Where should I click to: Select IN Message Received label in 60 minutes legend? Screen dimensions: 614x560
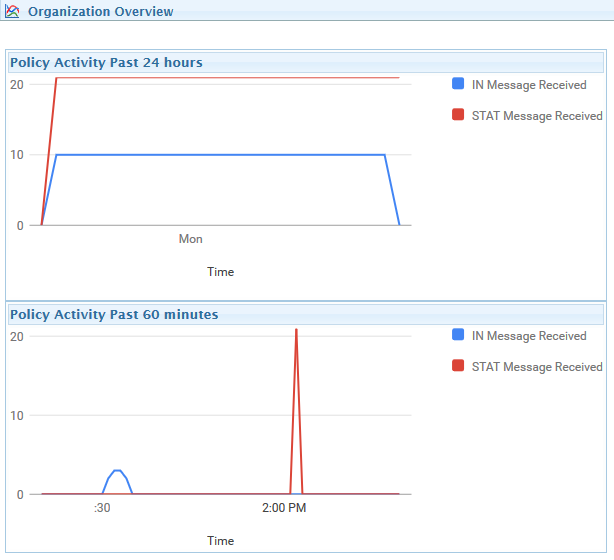coord(529,336)
